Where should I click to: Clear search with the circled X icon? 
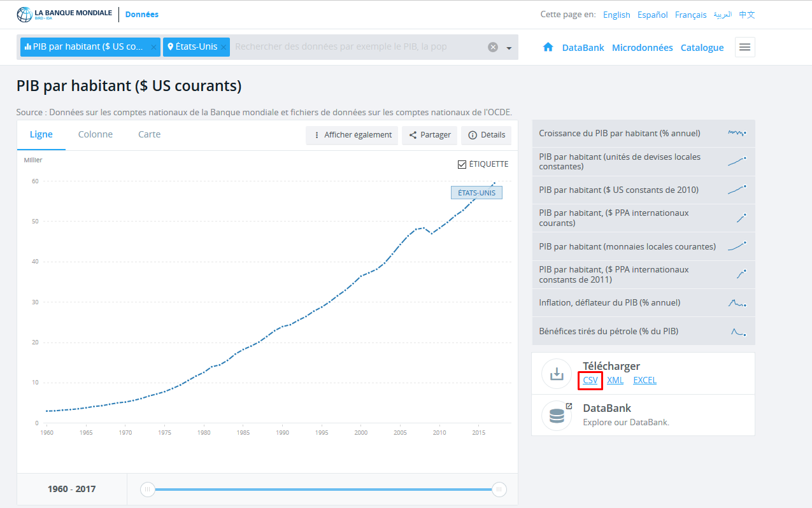492,47
